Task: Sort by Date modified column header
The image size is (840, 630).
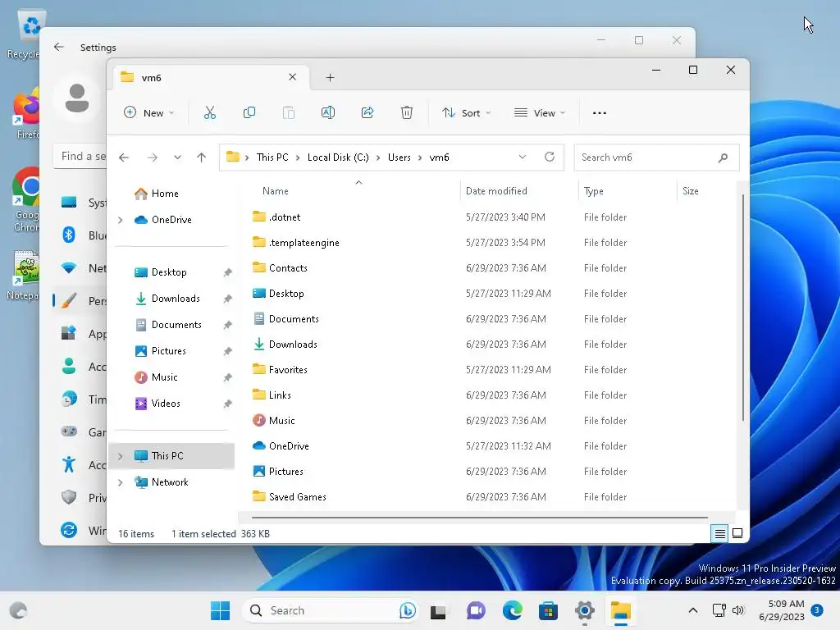Action: coord(496,191)
